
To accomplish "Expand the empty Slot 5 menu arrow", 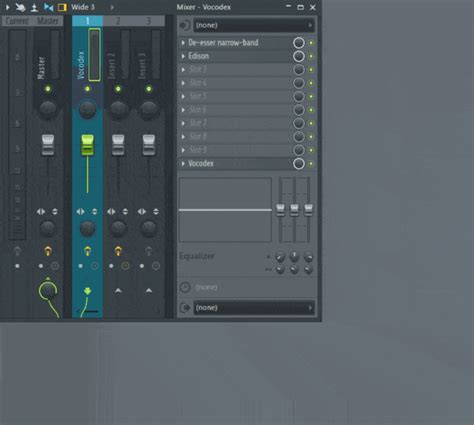I will [183, 96].
